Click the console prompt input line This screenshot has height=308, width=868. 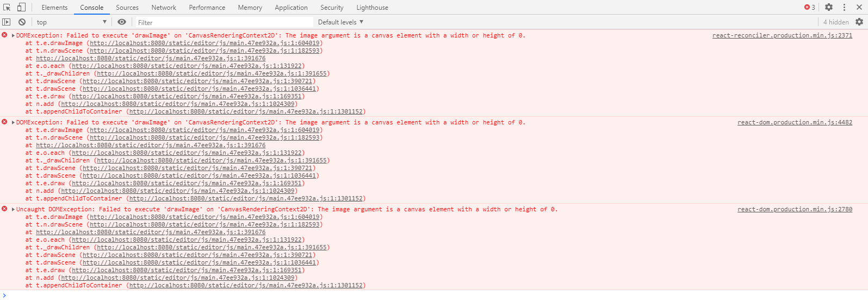pyautogui.click(x=435, y=296)
